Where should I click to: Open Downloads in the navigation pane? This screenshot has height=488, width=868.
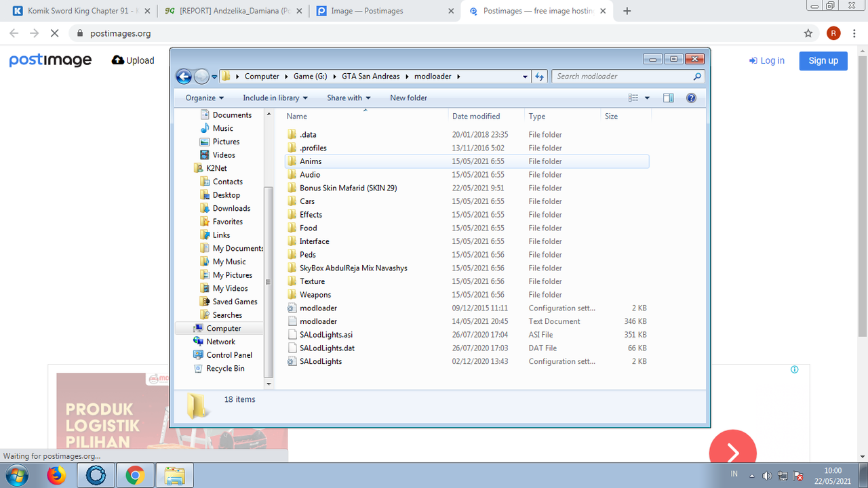pyautogui.click(x=231, y=208)
